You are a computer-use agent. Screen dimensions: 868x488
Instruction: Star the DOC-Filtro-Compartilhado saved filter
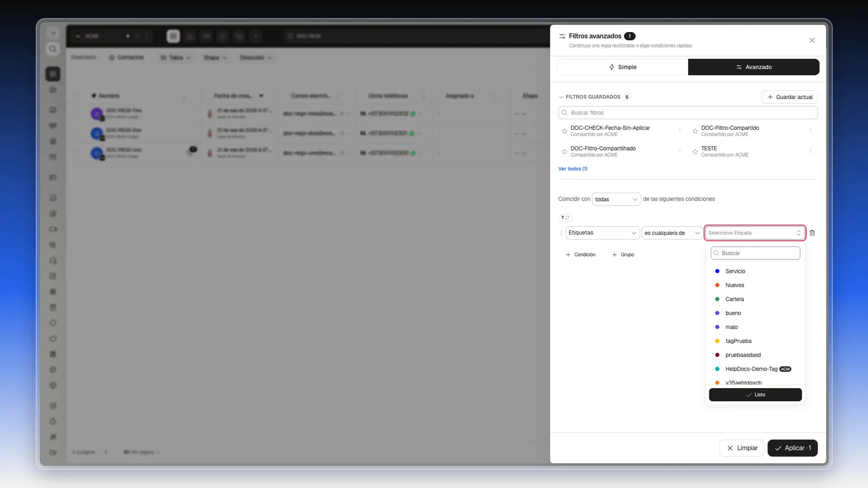564,152
